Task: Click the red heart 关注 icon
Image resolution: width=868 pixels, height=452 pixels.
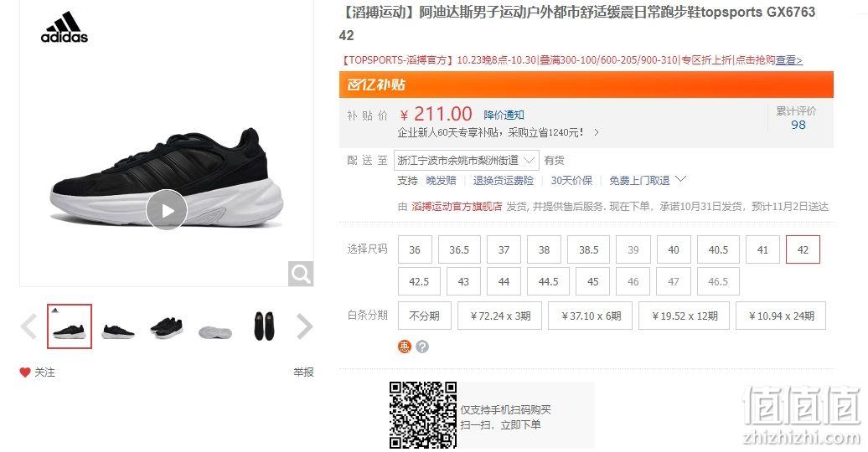Action: coord(25,372)
